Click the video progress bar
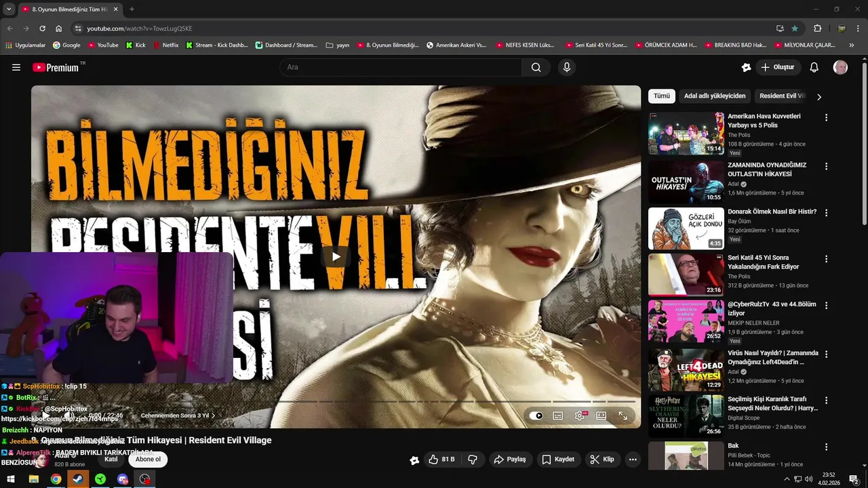 [x=336, y=402]
